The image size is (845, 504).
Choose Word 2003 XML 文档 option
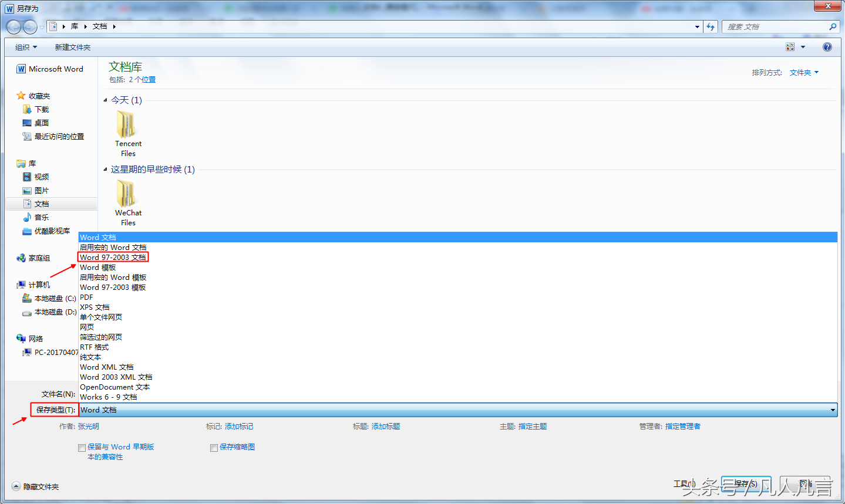458,377
